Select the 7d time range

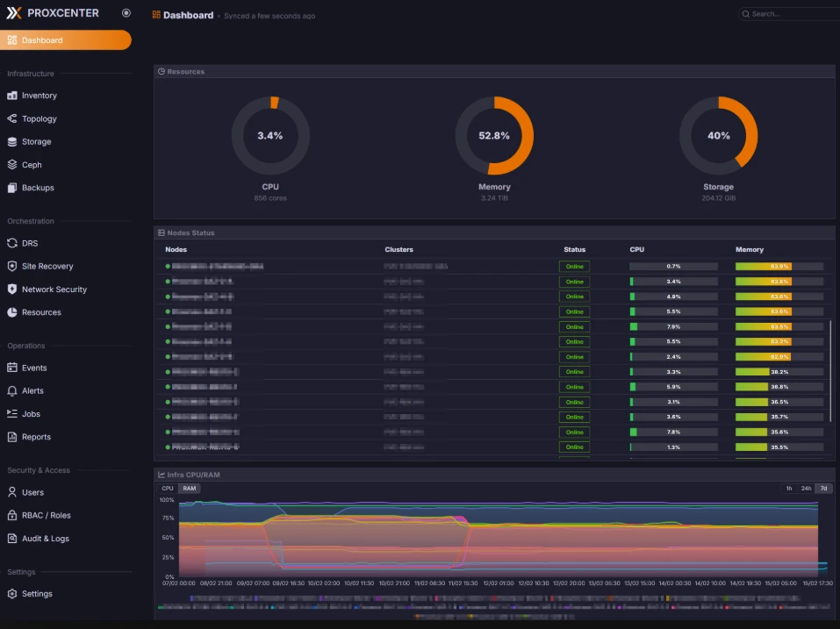point(823,488)
